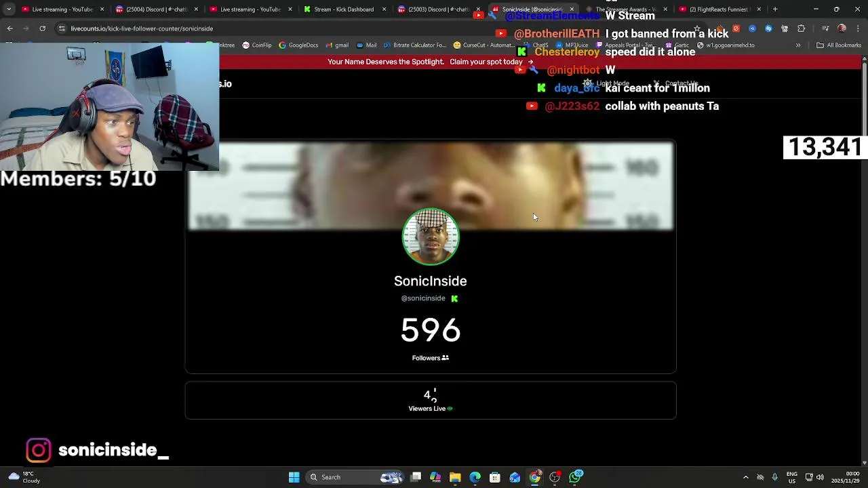Open File Explorer from the taskbar
This screenshot has width=868, height=488.
(x=455, y=477)
